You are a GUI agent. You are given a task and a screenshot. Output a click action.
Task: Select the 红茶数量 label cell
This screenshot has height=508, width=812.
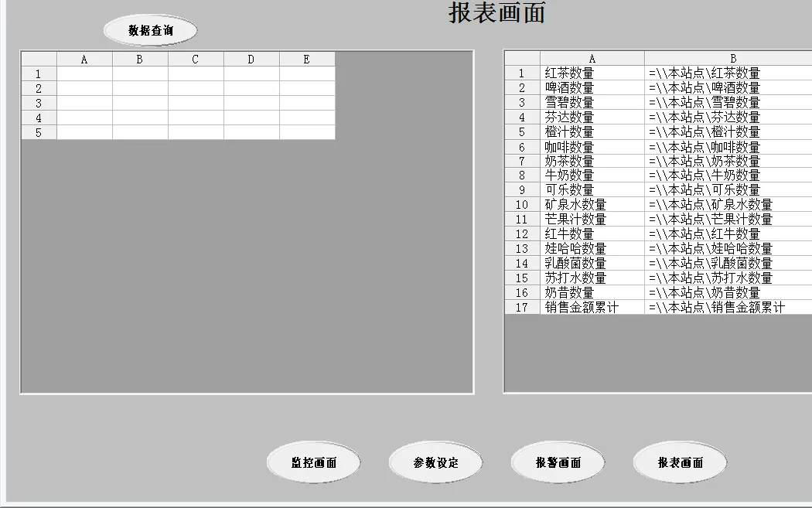[592, 73]
